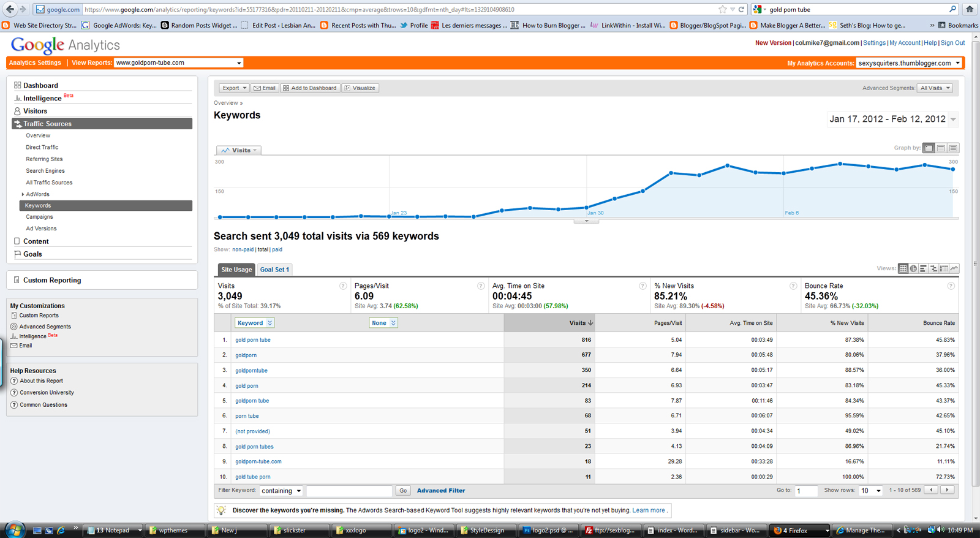Open help for % New Visits metric

coord(793,286)
